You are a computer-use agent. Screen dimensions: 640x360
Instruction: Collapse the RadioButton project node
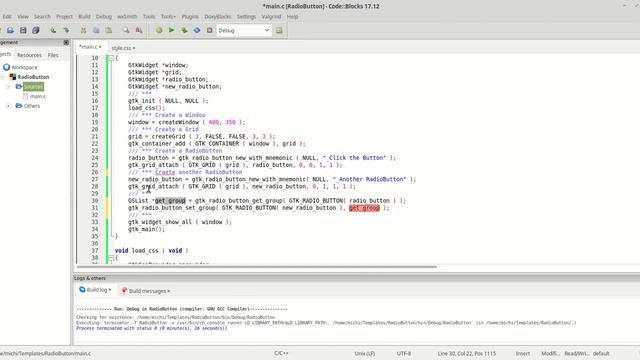2,77
